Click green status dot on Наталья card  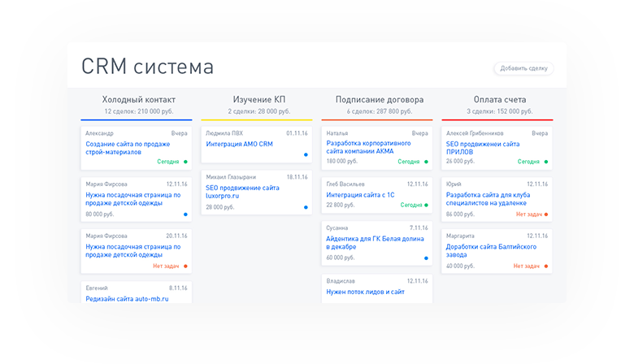click(426, 162)
